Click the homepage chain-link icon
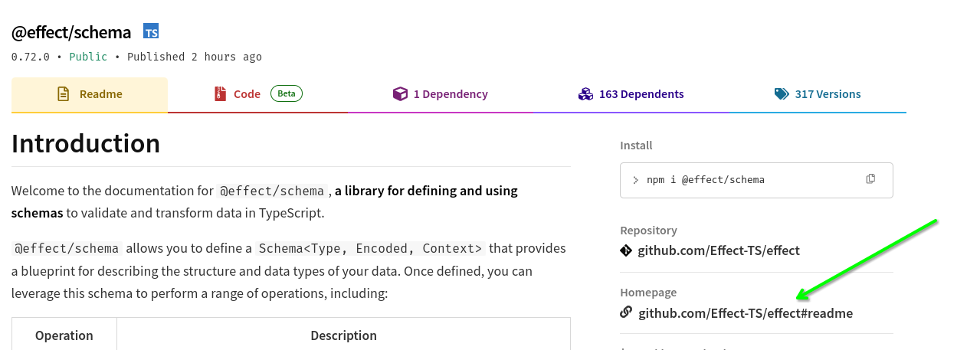 (626, 312)
